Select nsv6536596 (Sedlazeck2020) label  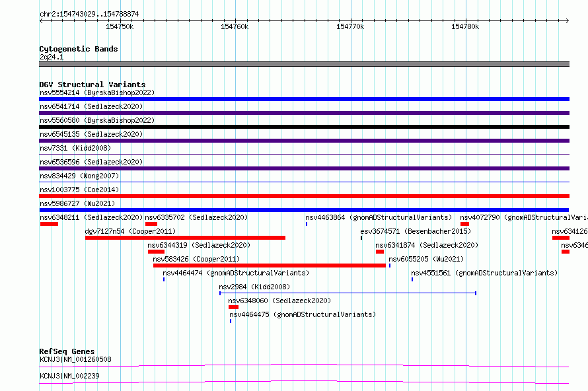coord(91,162)
